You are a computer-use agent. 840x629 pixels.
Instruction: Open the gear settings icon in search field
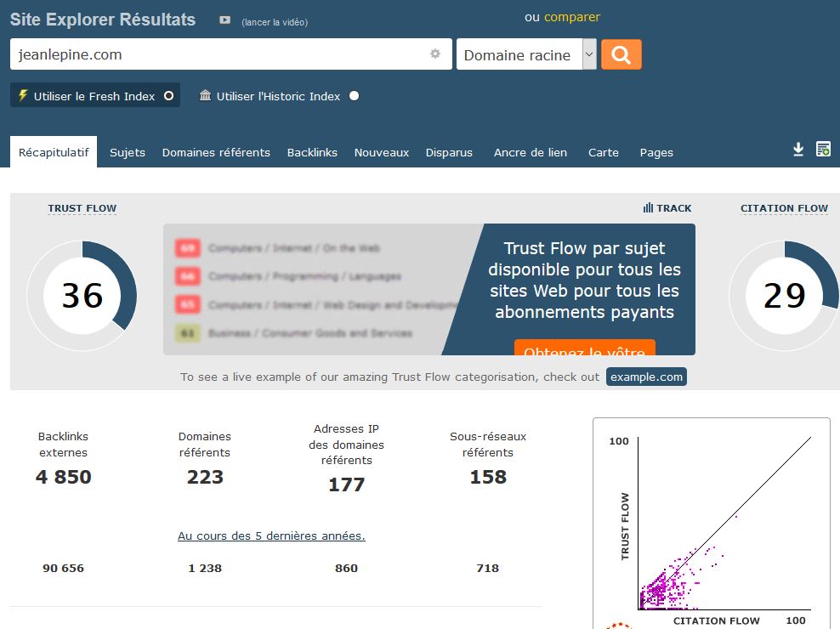click(x=435, y=54)
